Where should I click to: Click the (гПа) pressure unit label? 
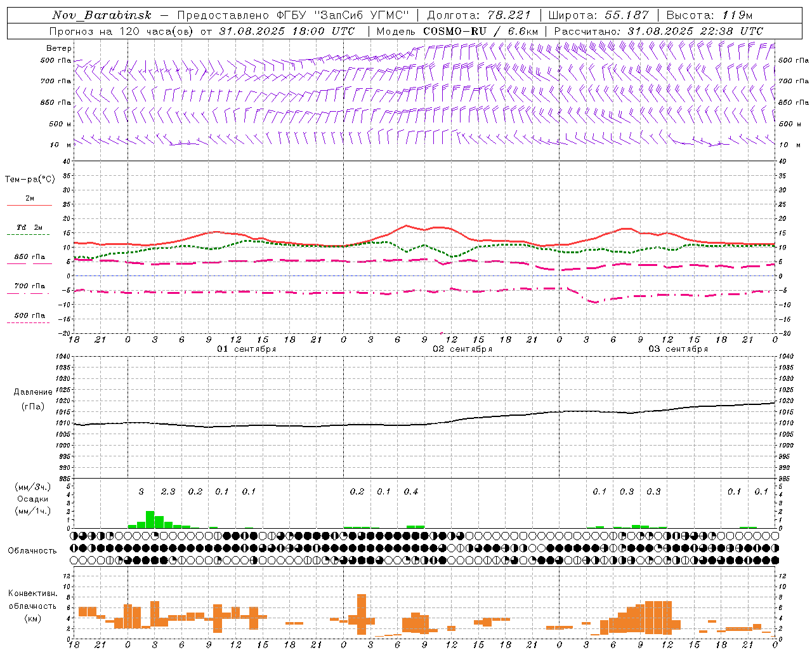click(33, 406)
